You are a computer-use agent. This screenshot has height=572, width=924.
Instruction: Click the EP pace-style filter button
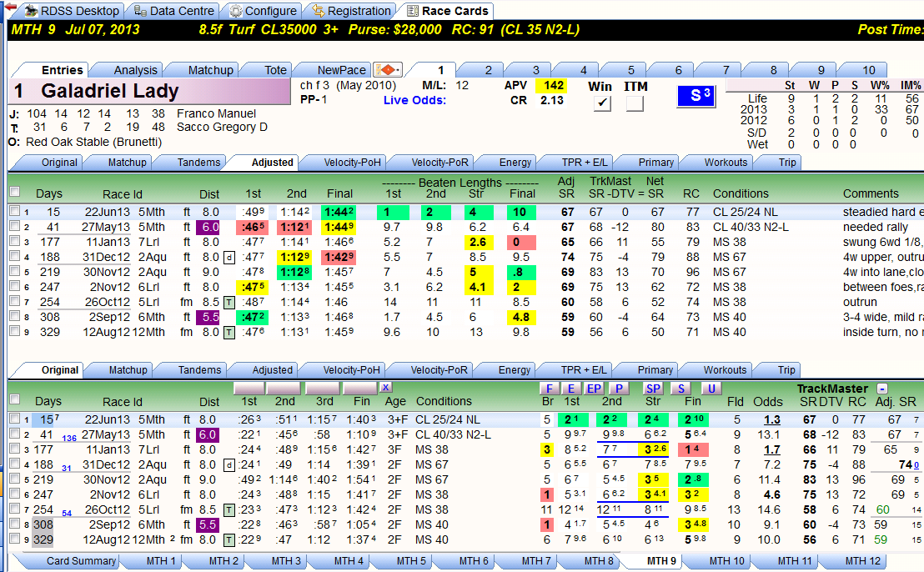pyautogui.click(x=594, y=389)
